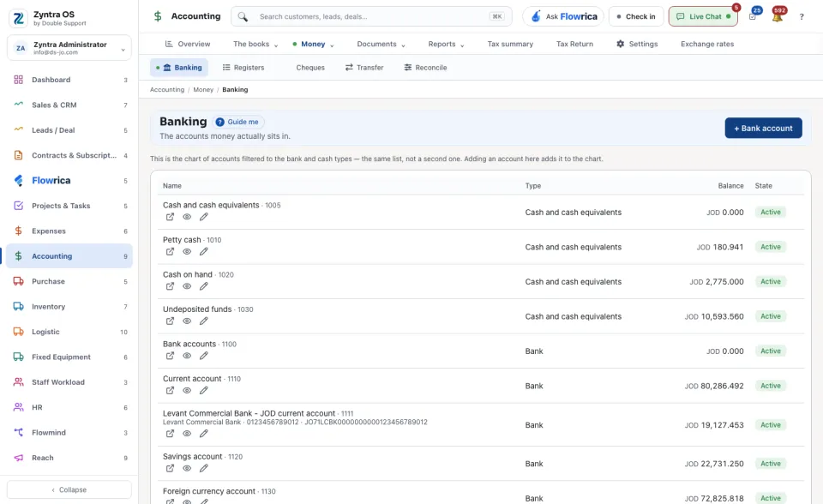Switch to the Registers tab
Viewport: 823px width, 504px height.
tap(243, 67)
